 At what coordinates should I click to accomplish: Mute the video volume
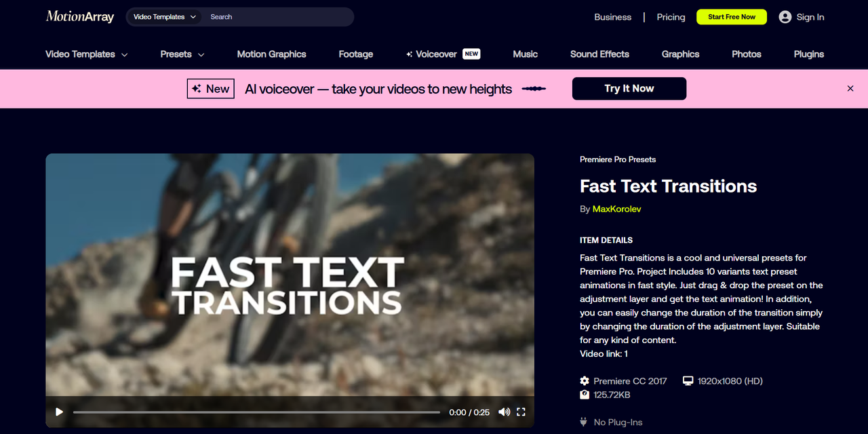tap(504, 412)
